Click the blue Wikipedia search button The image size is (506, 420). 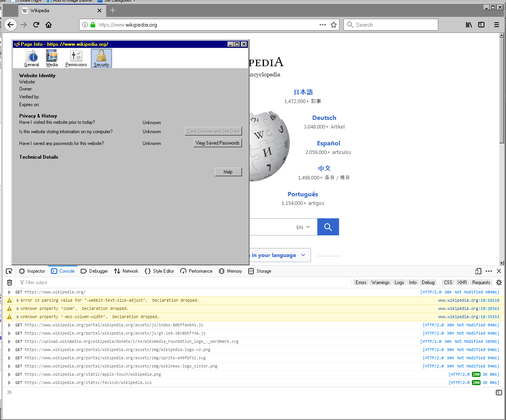point(328,227)
